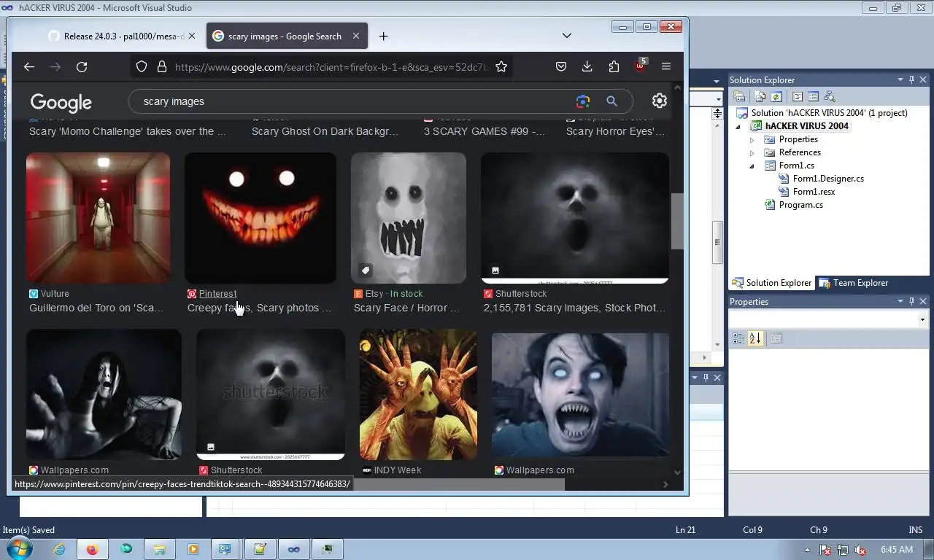
Task: List all Firefox tabs dropdown
Action: (566, 36)
